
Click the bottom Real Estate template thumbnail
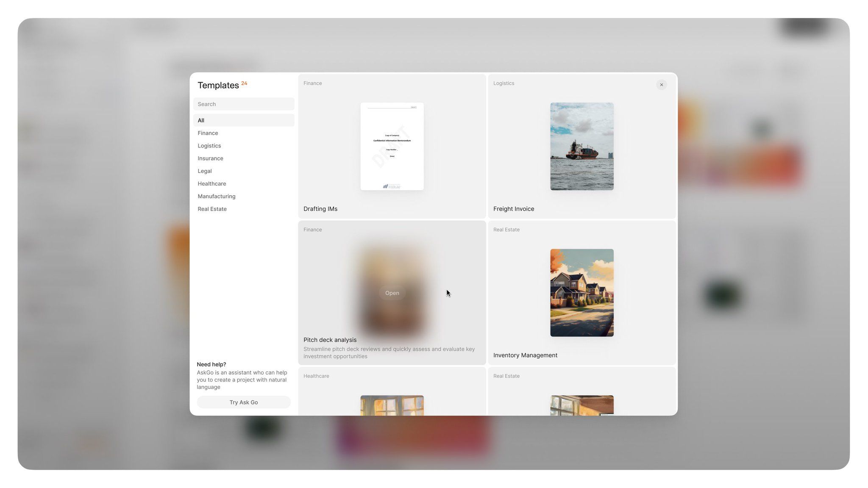(581, 405)
